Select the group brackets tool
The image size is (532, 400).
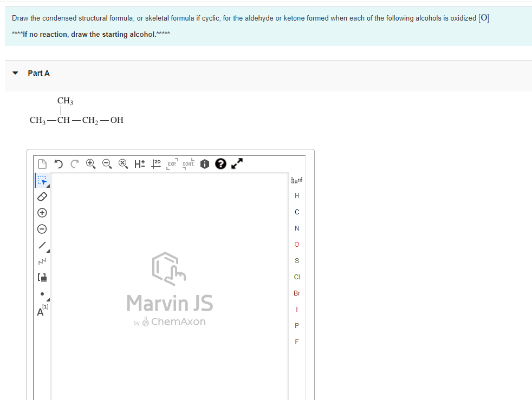42,278
